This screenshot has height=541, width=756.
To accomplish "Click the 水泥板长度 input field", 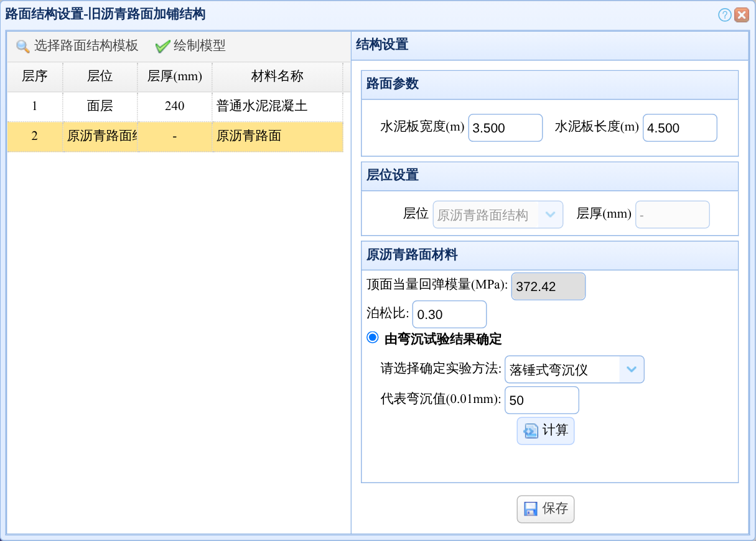I will pyautogui.click(x=680, y=127).
